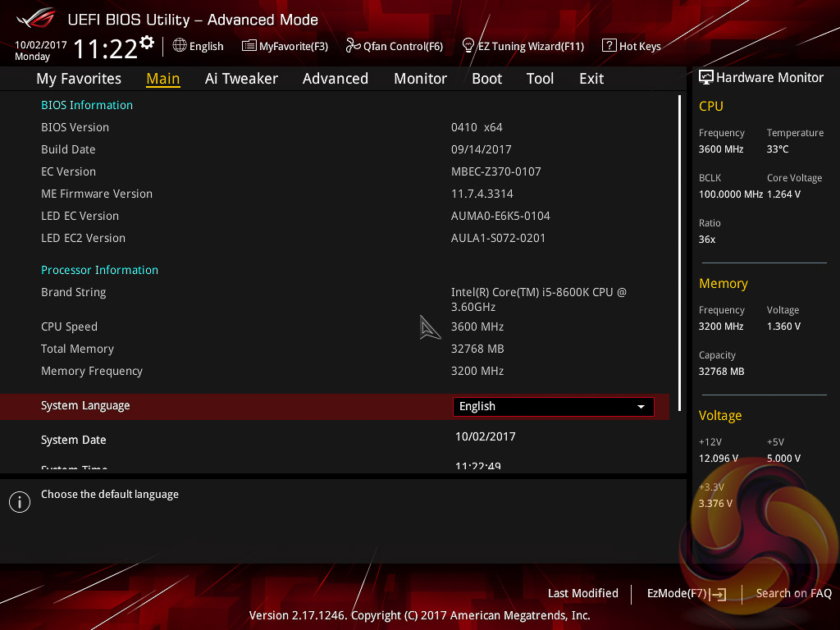The width and height of the screenshot is (840, 630).
Task: Open the Advanced tab
Action: tap(336, 79)
